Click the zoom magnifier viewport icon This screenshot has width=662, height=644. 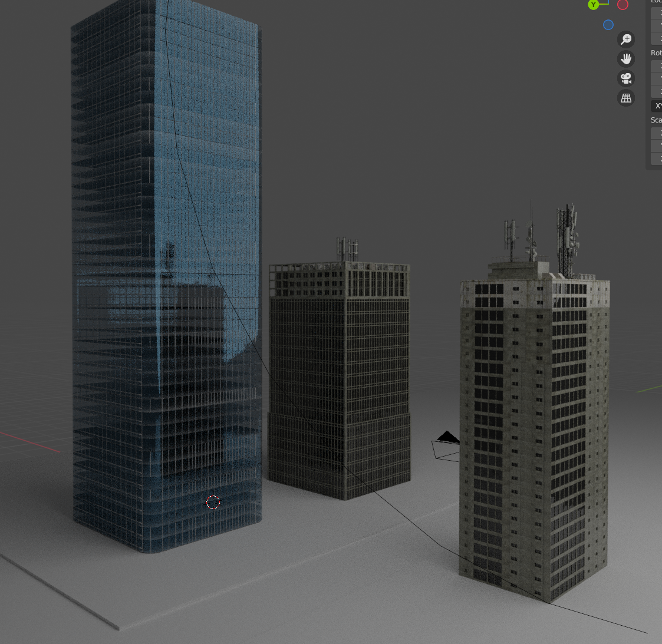click(x=626, y=39)
